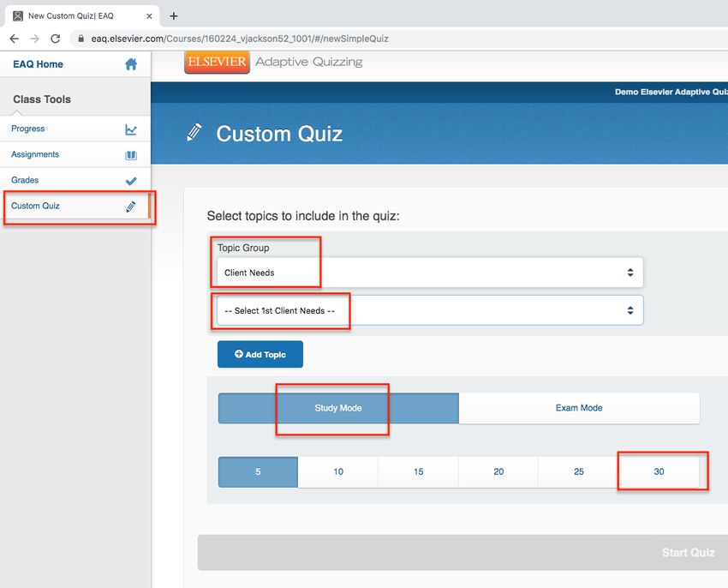
Task: Open the Custom Quiz menu item
Action: [x=75, y=206]
